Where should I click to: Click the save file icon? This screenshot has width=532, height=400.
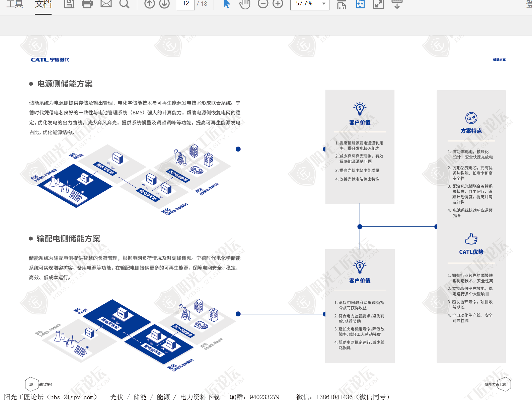pyautogui.click(x=69, y=4)
